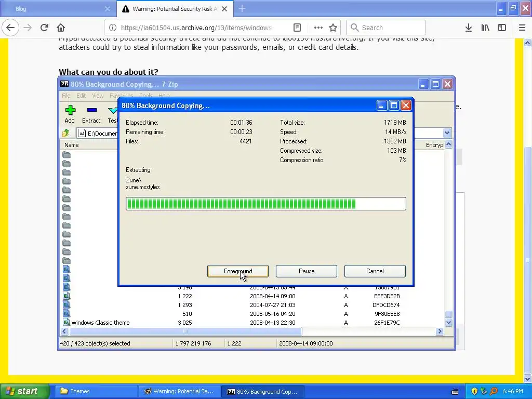
Task: Click horizontal scroll-left arrow in 7-Zip
Action: [x=64, y=331]
